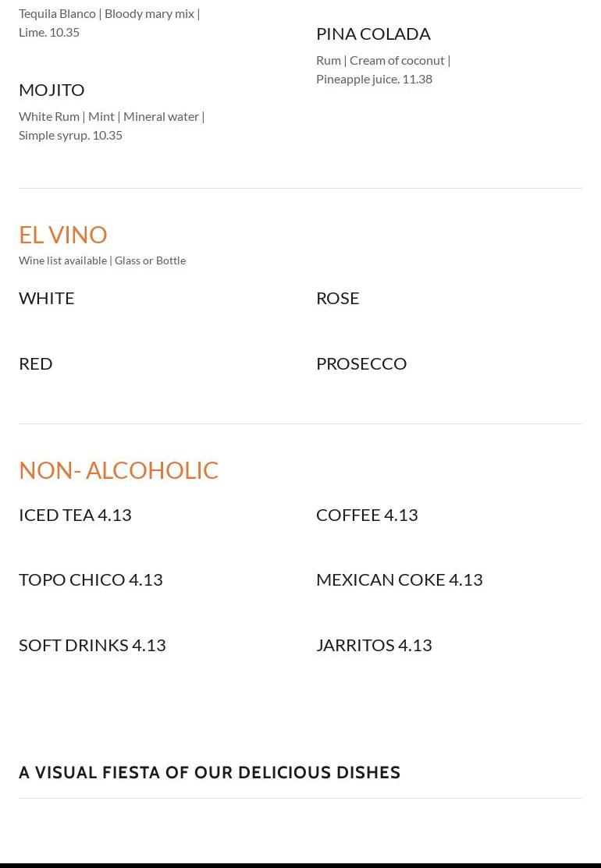The width and height of the screenshot is (601, 868).
Task: Select COFFEE 4.13 item
Action: click(x=367, y=515)
